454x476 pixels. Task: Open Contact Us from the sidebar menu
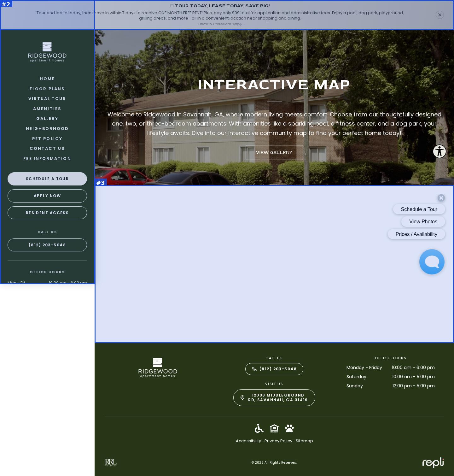pyautogui.click(x=47, y=149)
